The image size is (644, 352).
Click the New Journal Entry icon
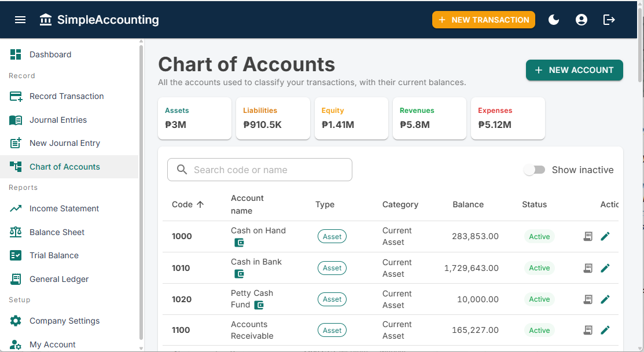16,143
